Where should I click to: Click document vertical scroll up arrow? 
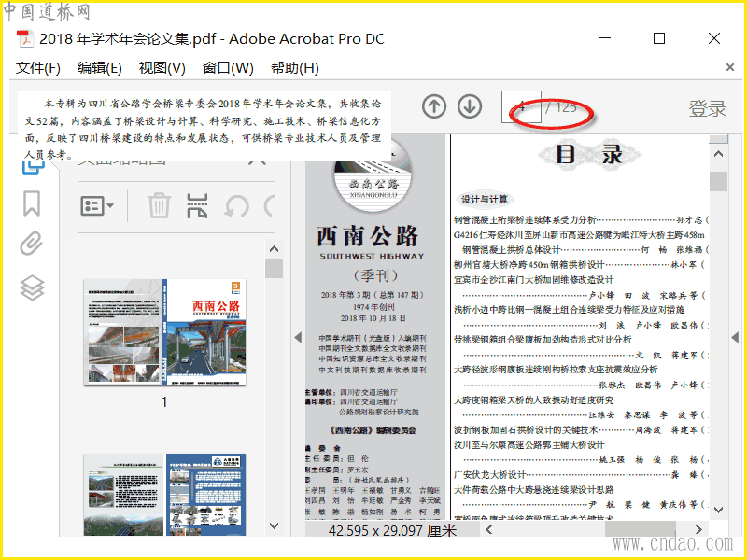coord(718,154)
